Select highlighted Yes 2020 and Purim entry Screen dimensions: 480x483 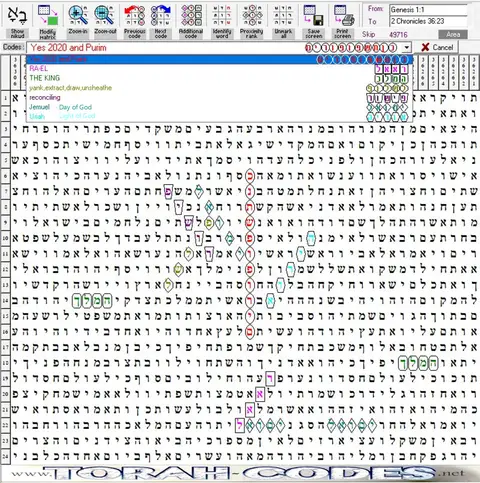[x=220, y=60]
